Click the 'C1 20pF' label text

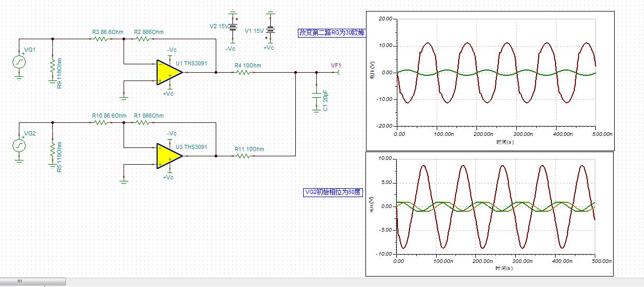coord(325,101)
